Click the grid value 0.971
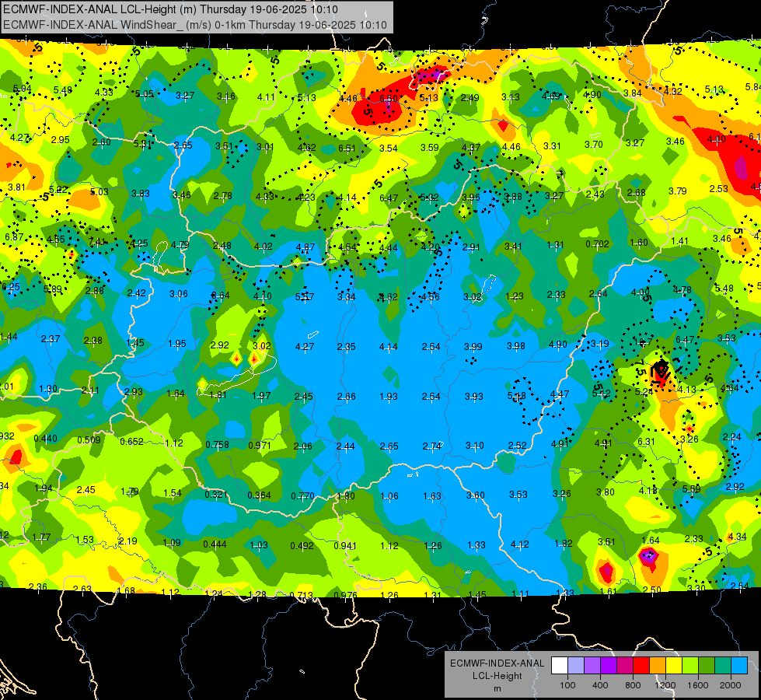 pos(260,445)
